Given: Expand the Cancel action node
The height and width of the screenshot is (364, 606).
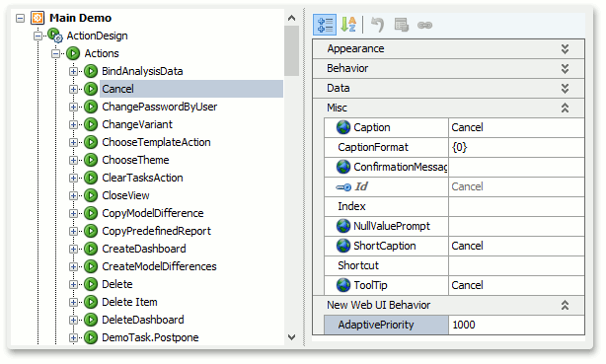Looking at the screenshot, I should [x=73, y=89].
